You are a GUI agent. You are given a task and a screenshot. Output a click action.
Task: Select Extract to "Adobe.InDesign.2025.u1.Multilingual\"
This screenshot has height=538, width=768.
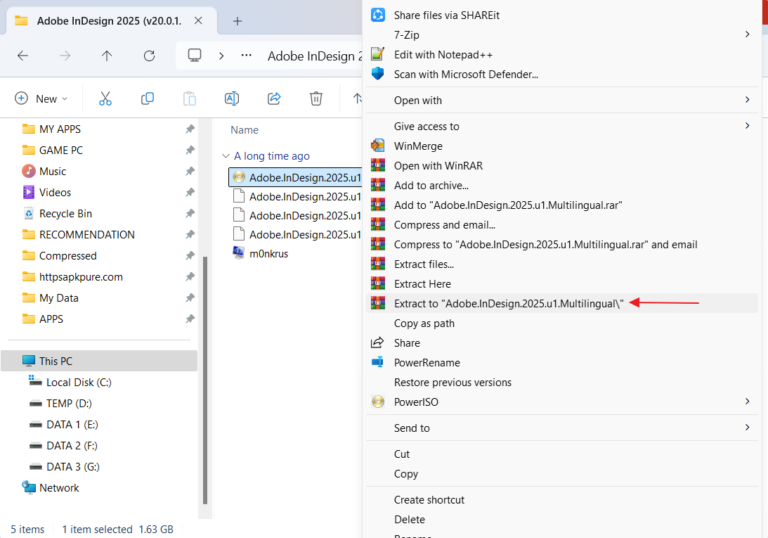point(508,303)
